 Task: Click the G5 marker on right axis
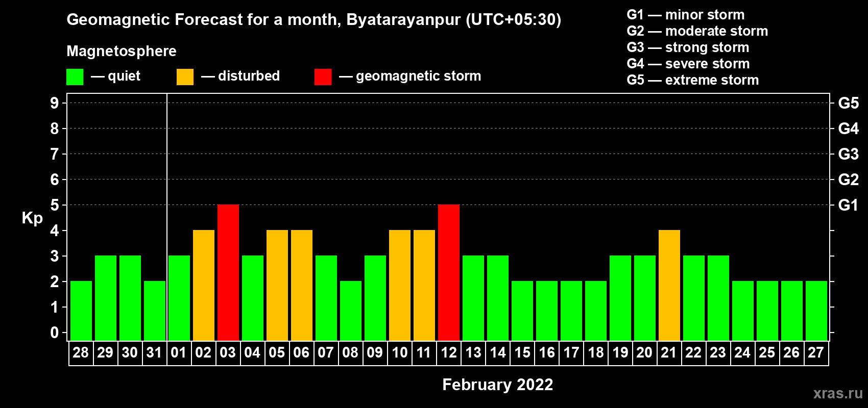pyautogui.click(x=848, y=103)
